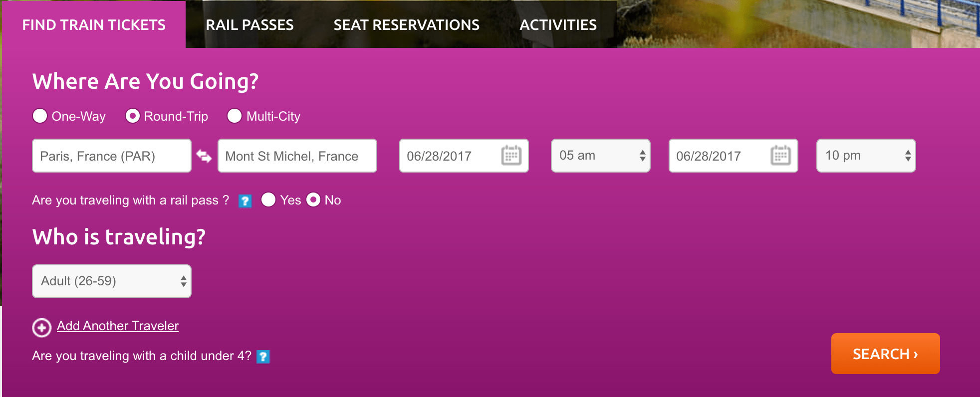Expand the Adult (26-59) traveler dropdown

(112, 281)
